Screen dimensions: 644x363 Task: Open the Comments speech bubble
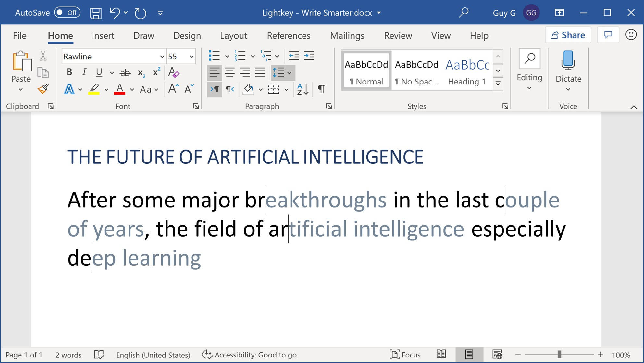pyautogui.click(x=608, y=35)
